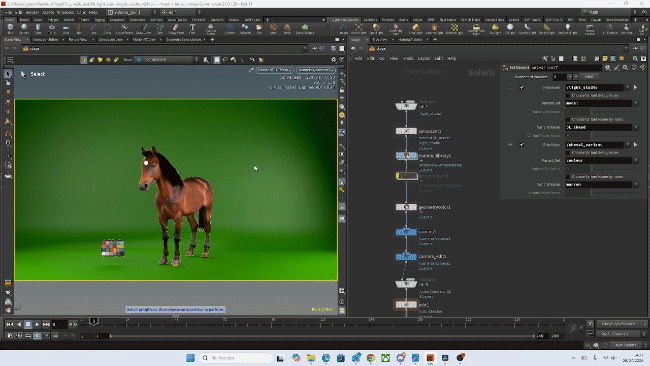The width and height of the screenshot is (650, 366).
Task: Open the Render menu in menu bar
Action: click(x=32, y=12)
